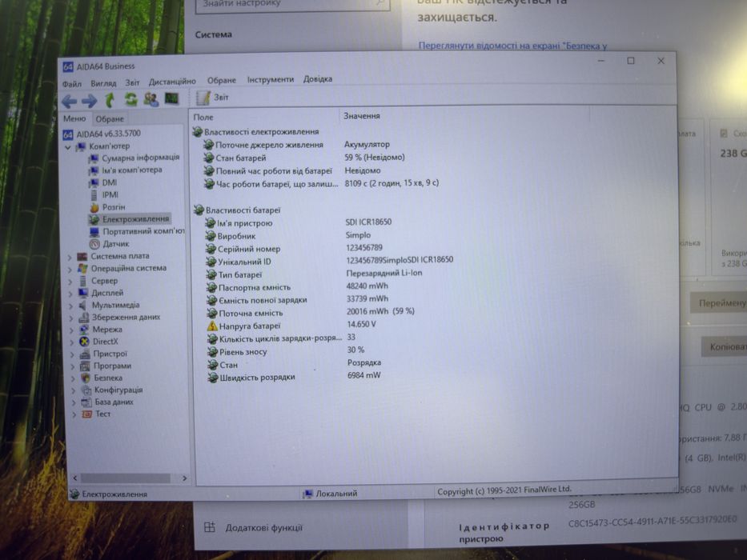Click the sidebar horizontal scrollbar left arrow
This screenshot has height=560, width=747.
[x=75, y=478]
